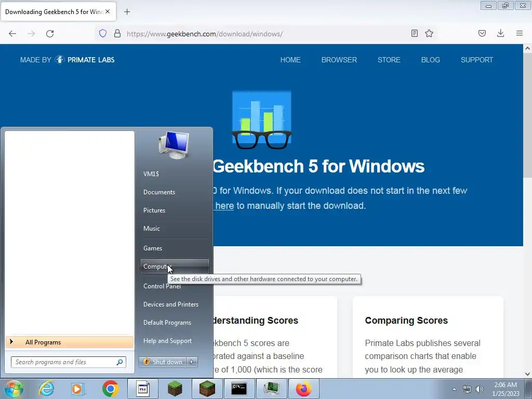The image size is (532, 399).
Task: Click the Windows Start orb
Action: pyautogui.click(x=14, y=389)
